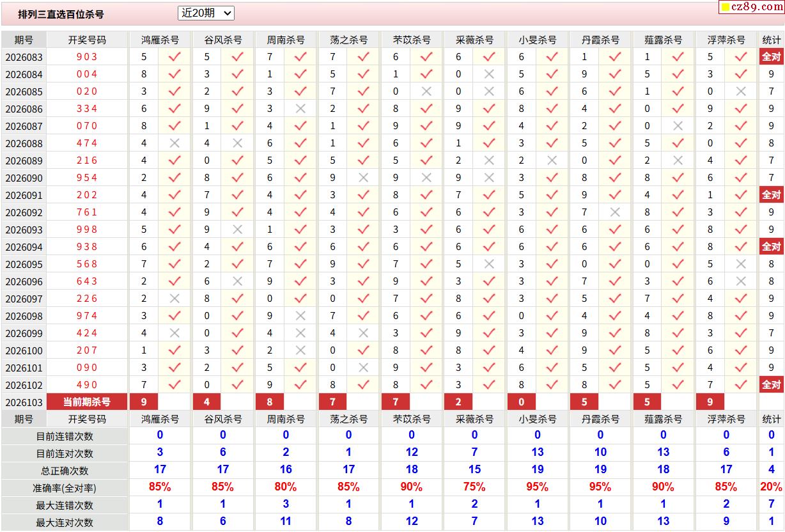The height and width of the screenshot is (532, 785).
Task: Click the 全对 badge in row 2026083
Action: 771,57
